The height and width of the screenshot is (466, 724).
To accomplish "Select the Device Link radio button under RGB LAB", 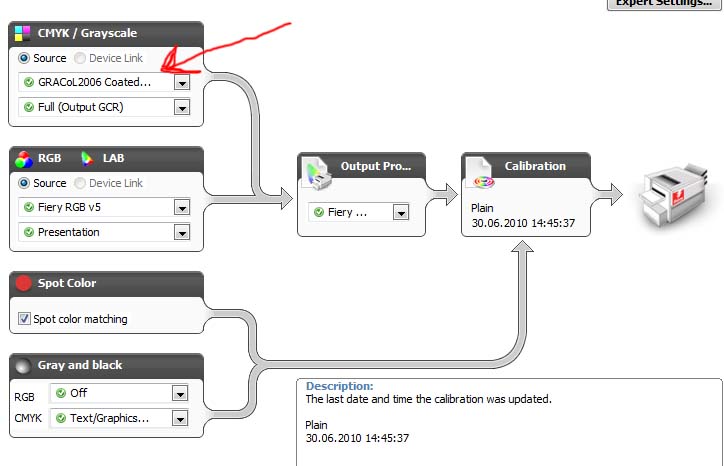I will point(80,183).
